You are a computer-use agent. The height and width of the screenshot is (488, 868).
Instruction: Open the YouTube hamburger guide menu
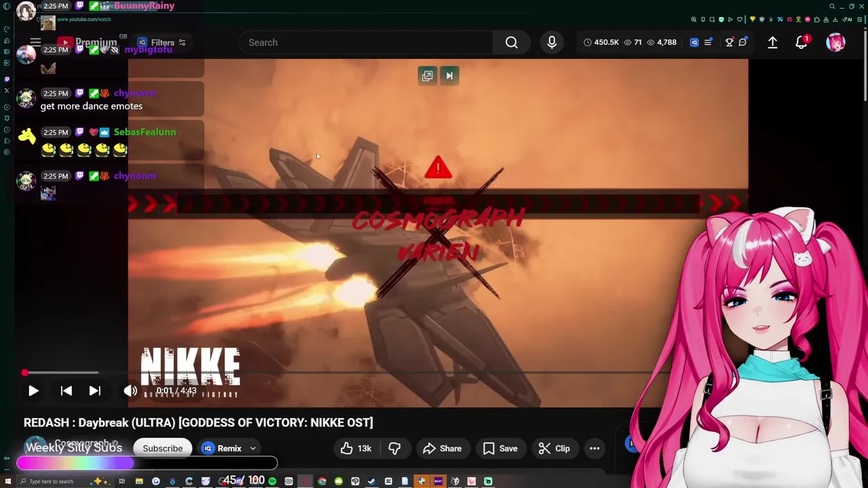coord(35,42)
